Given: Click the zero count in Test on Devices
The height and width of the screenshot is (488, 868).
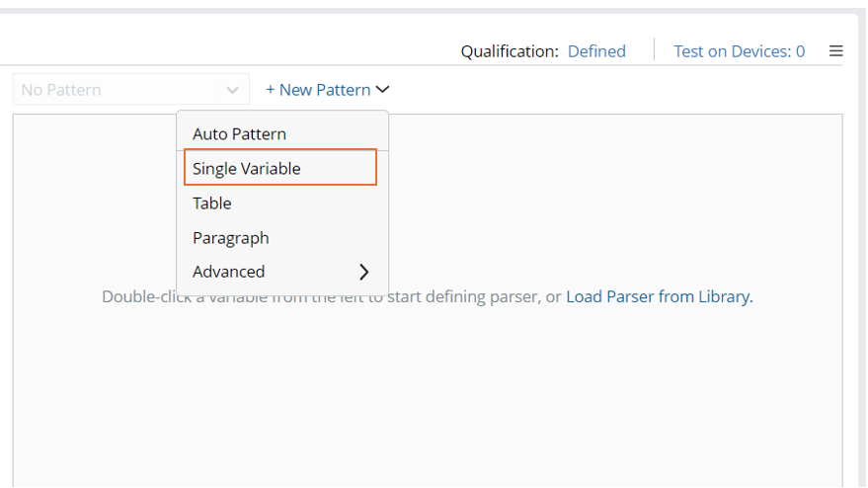Looking at the screenshot, I should pyautogui.click(x=800, y=51).
